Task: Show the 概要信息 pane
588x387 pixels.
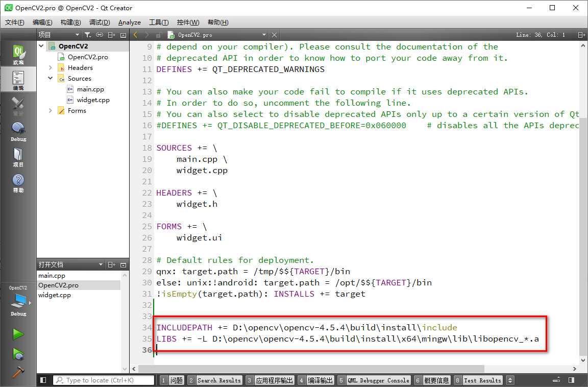Action: 432,380
